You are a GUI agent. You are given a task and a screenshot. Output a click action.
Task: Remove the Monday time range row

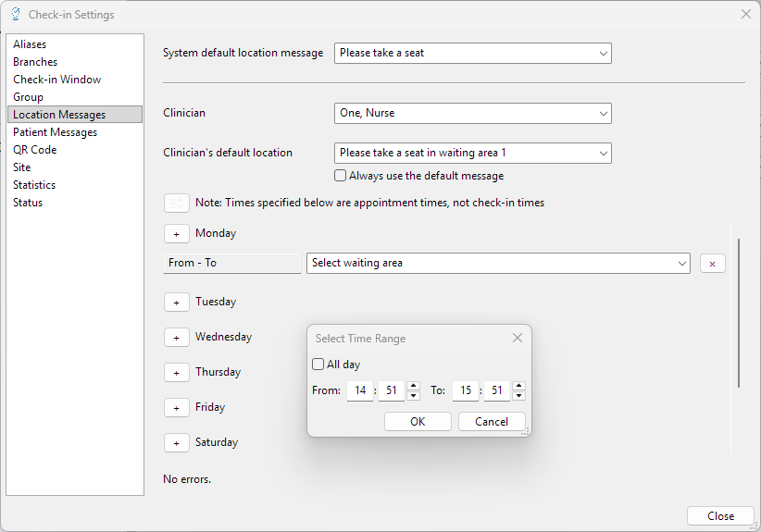(712, 264)
